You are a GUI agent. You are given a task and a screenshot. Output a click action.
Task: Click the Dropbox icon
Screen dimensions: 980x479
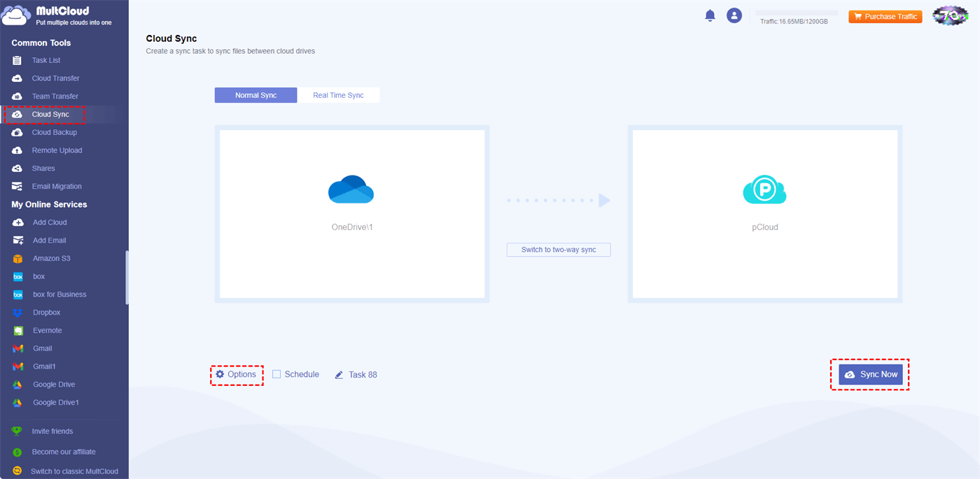pyautogui.click(x=18, y=313)
